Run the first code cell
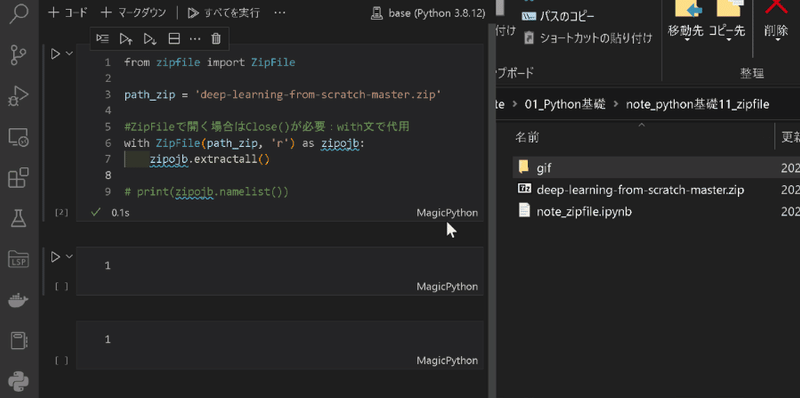The image size is (800, 398). click(x=56, y=54)
